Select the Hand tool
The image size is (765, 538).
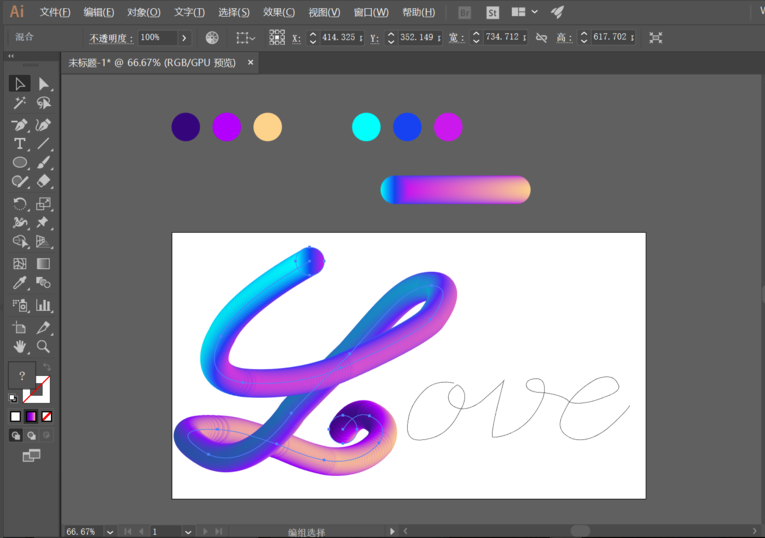(19, 347)
